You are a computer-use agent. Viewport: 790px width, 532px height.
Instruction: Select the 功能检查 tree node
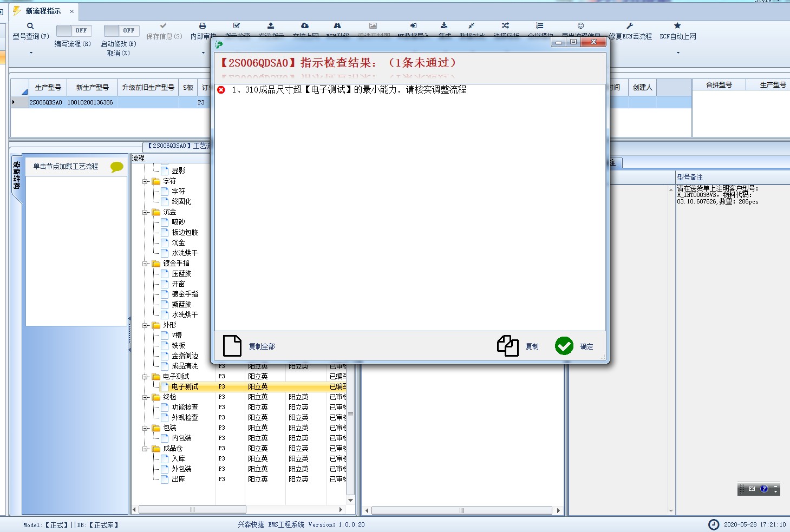[185, 408]
